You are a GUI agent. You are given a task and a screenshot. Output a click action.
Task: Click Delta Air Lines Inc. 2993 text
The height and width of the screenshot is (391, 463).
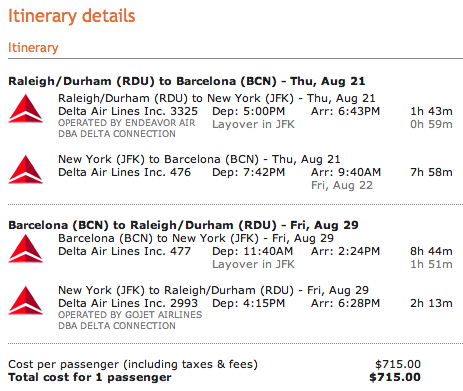128,303
